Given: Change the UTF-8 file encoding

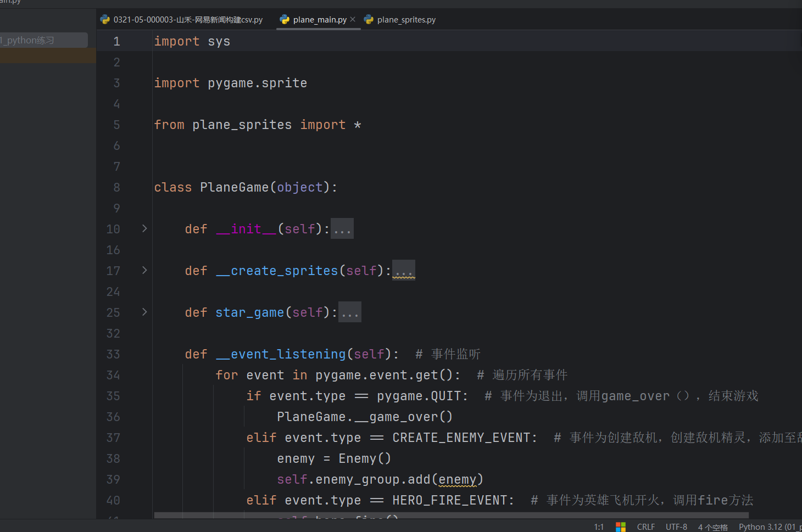Looking at the screenshot, I should coord(676,527).
